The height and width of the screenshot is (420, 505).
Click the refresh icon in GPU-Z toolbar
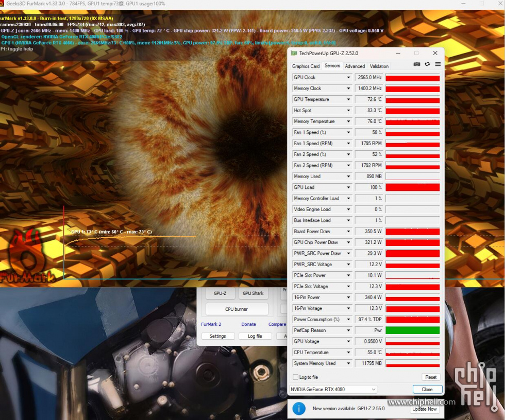pyautogui.click(x=427, y=64)
